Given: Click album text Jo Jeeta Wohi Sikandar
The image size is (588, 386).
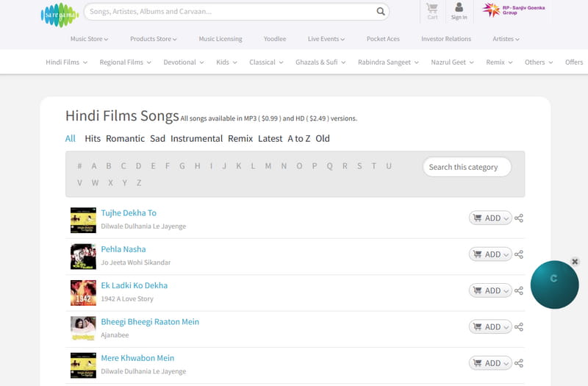Looking at the screenshot, I should 136,262.
